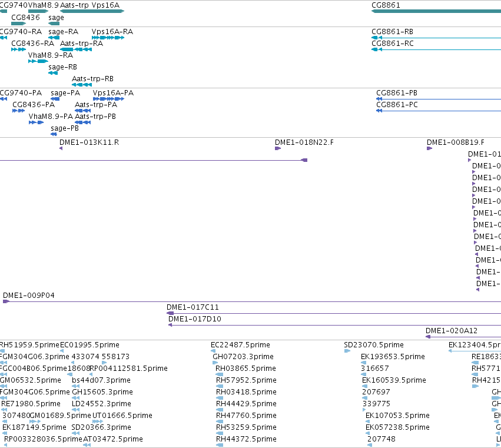Click the VhaM8.9-PA protein label

point(51,117)
